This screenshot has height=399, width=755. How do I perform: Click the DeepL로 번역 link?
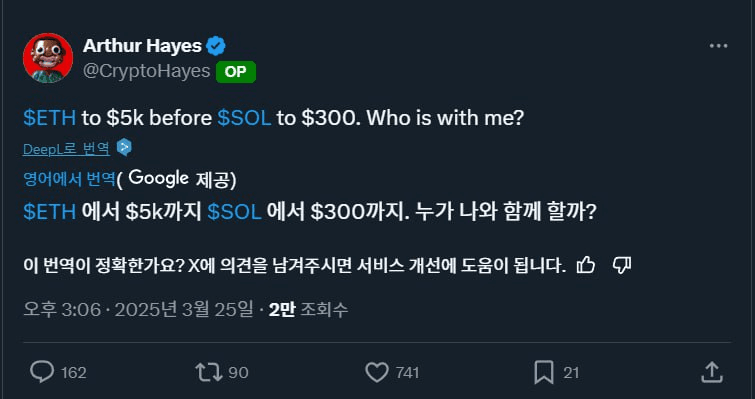pos(66,149)
